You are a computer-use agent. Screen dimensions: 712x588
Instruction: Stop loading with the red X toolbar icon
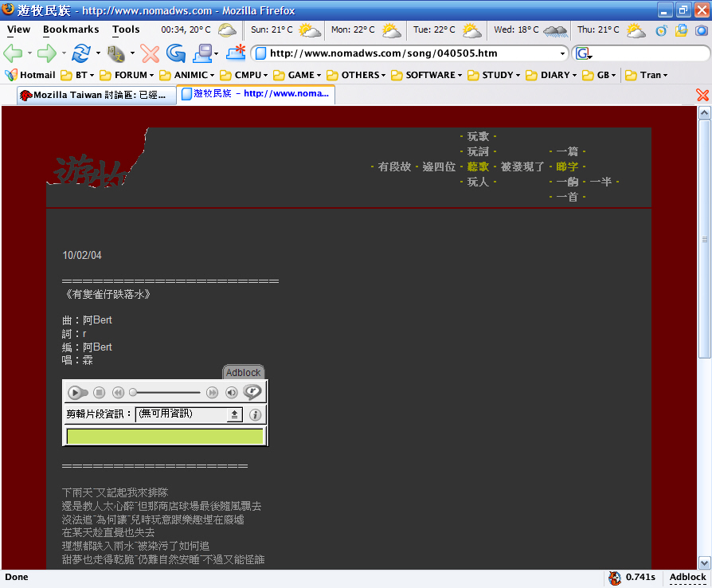[150, 53]
